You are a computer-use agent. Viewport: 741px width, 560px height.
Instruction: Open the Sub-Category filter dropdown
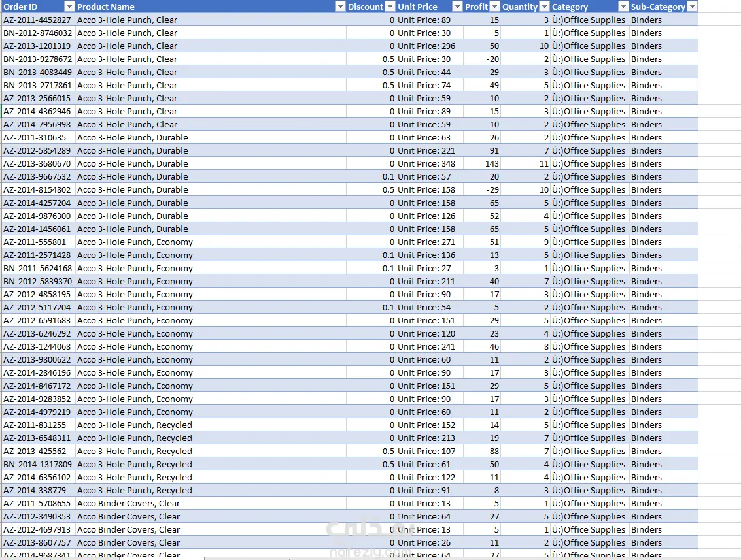[x=692, y=7]
